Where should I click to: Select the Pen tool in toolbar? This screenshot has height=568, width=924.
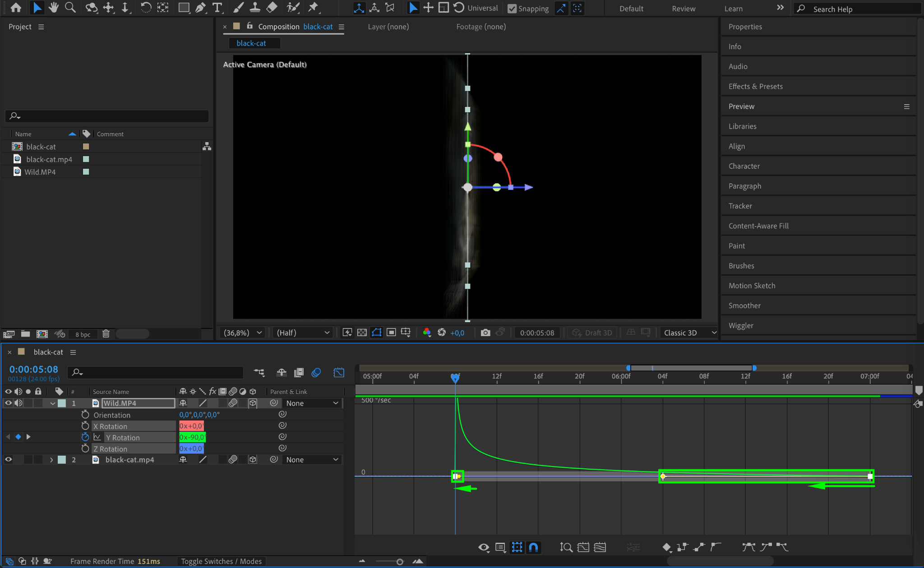(x=200, y=8)
